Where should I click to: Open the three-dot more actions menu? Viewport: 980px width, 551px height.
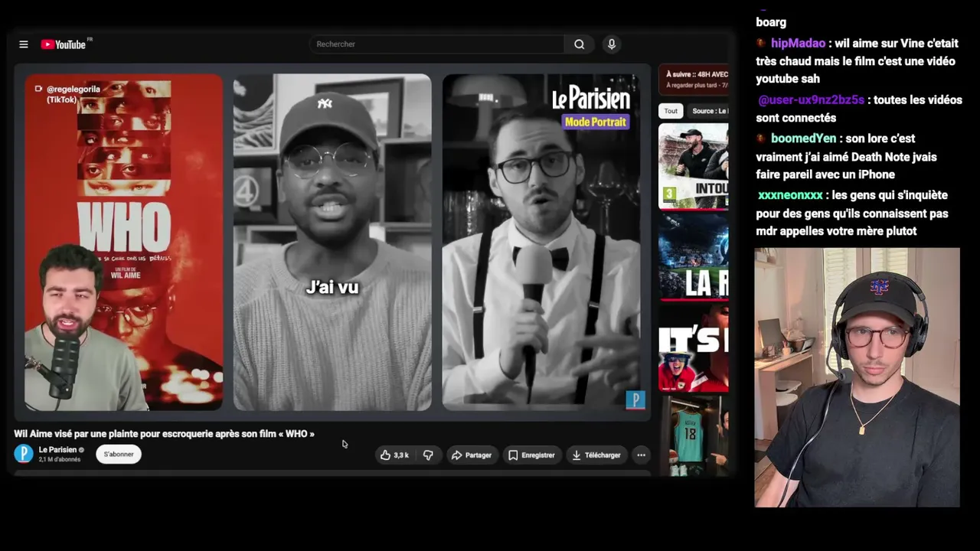pos(642,455)
